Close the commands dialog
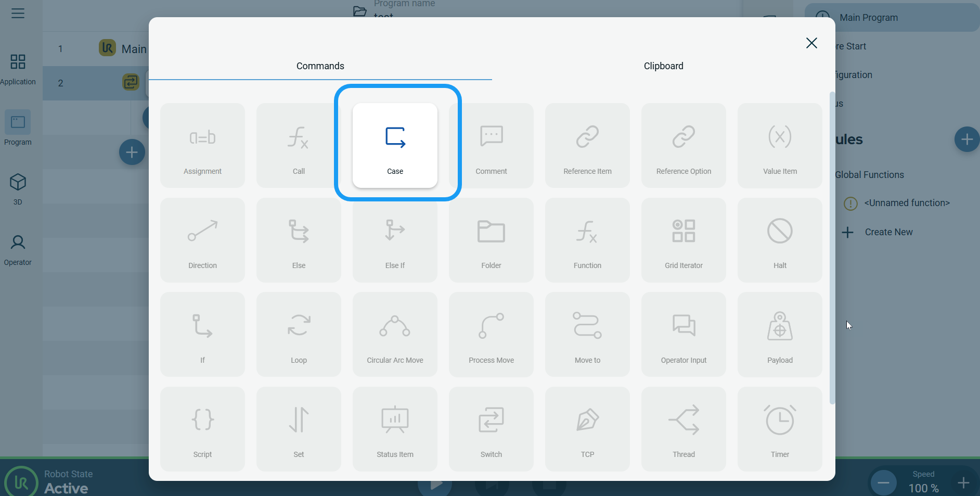Screen dimensions: 980x496 coord(811,43)
